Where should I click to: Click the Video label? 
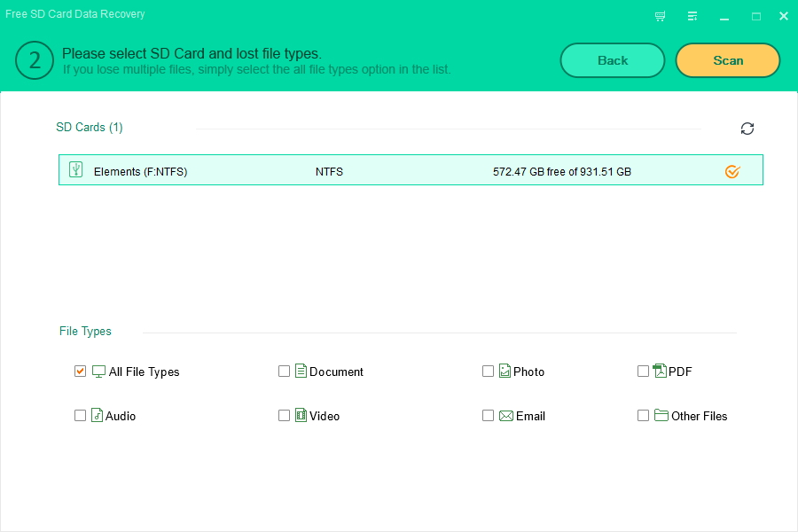coord(325,416)
